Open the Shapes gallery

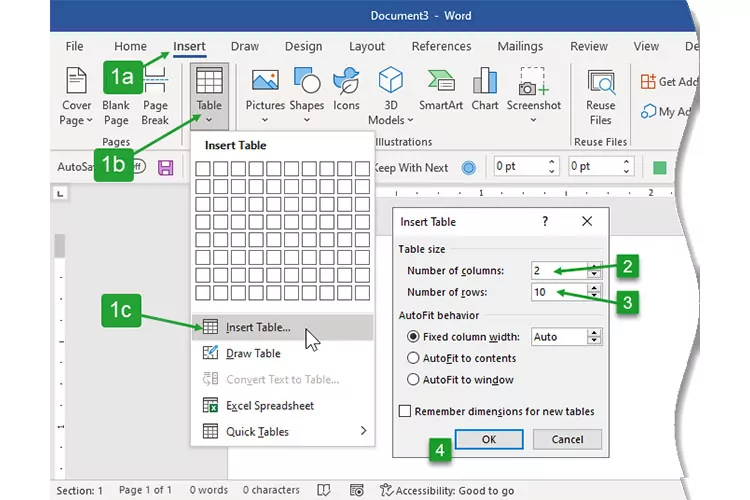click(307, 96)
